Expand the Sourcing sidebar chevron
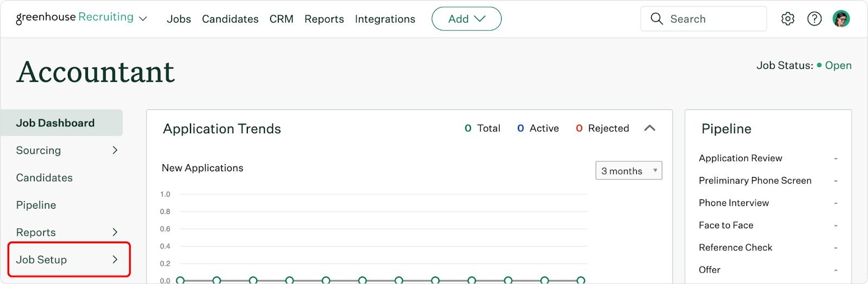This screenshot has height=284, width=868. coord(115,150)
